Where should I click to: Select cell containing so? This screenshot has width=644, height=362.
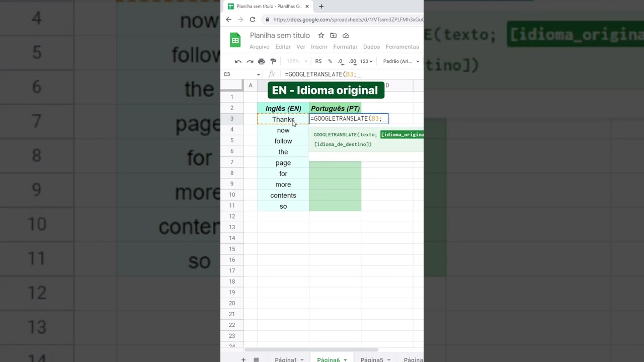click(x=283, y=206)
